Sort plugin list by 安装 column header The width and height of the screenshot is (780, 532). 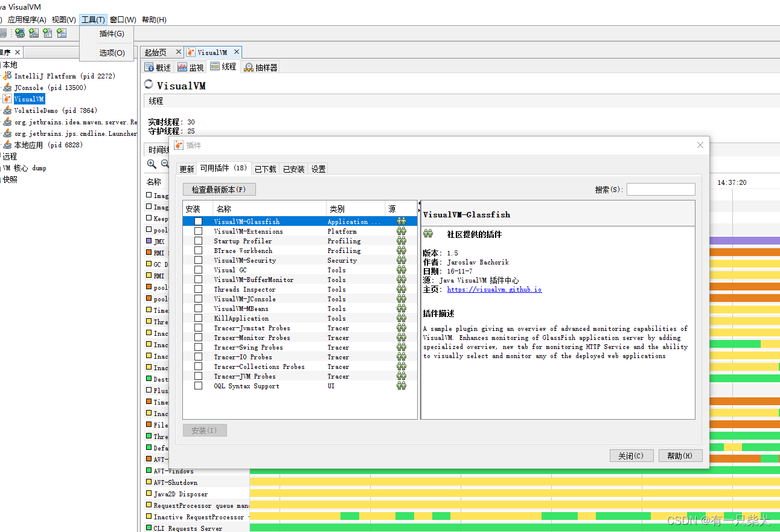pyautogui.click(x=198, y=209)
